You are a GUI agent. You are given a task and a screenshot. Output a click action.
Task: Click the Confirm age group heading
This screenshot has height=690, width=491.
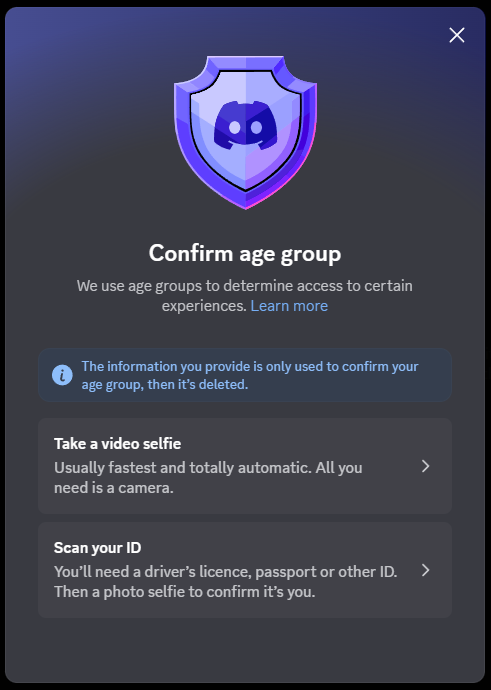(245, 254)
